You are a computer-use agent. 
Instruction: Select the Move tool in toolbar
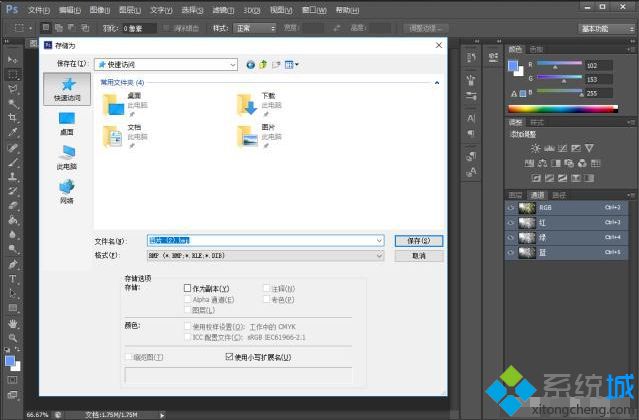tap(13, 60)
